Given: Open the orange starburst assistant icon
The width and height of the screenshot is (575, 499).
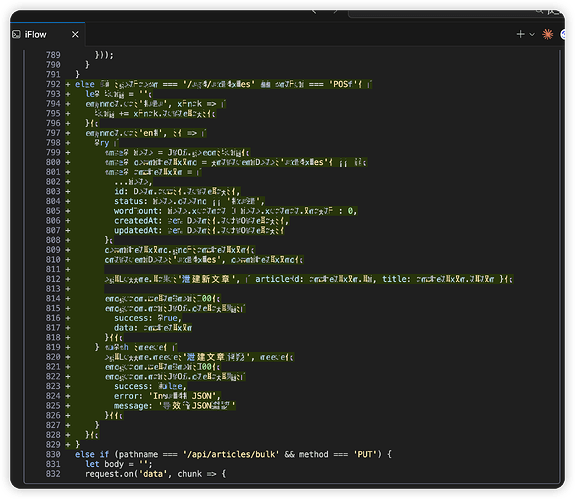Looking at the screenshot, I should pos(547,34).
